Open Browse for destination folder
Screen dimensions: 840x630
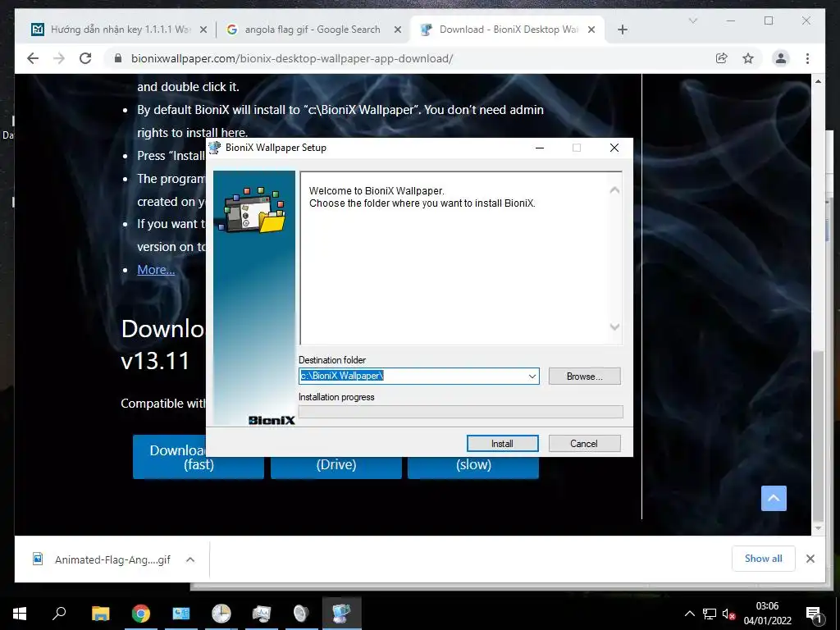pyautogui.click(x=584, y=376)
